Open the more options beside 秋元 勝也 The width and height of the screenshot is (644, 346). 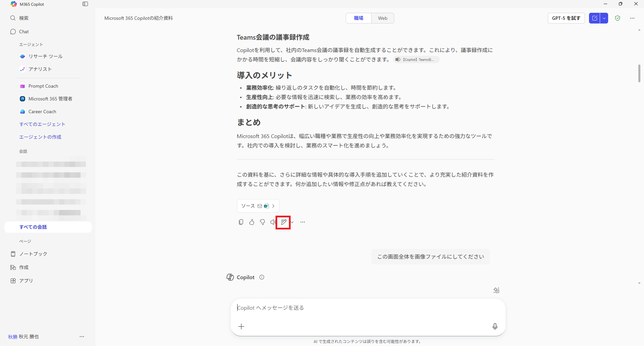click(82, 337)
